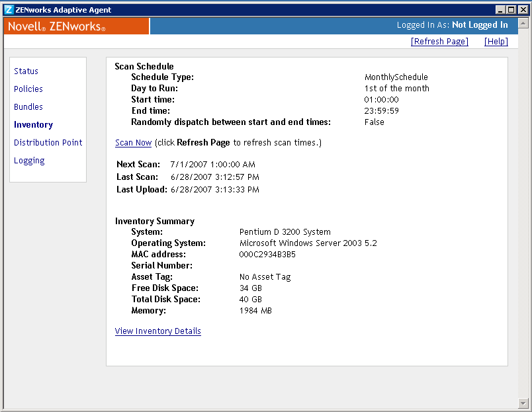532x412 pixels.
Task: Click 'No Asset Tag' value
Action: pyautogui.click(x=265, y=277)
